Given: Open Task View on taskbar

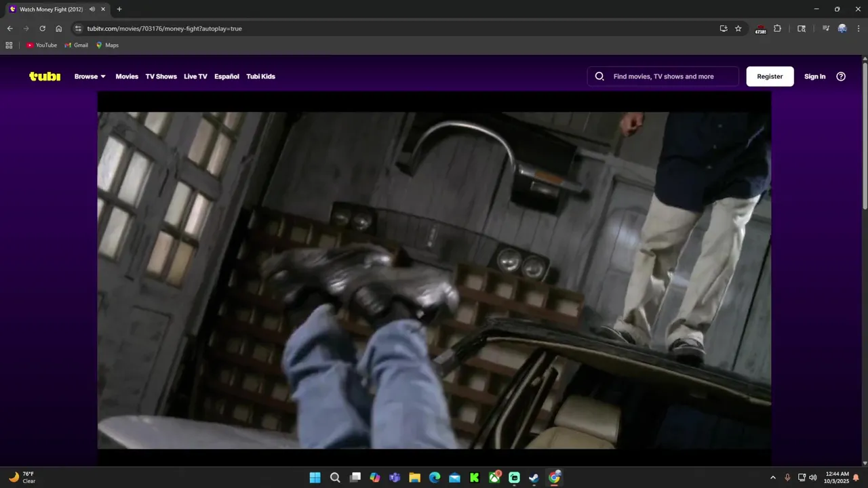Looking at the screenshot, I should (355, 477).
